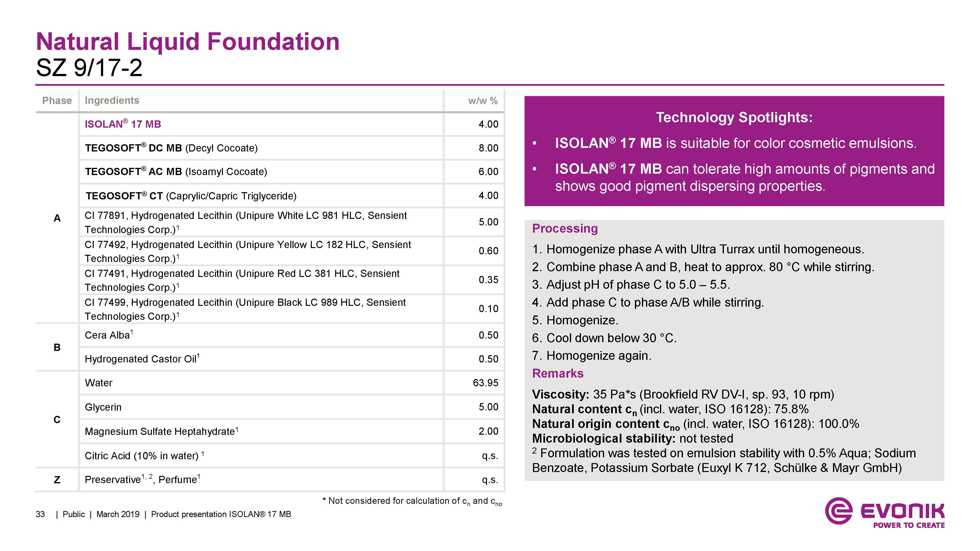Click the w/w % column header
The image size is (980, 551).
(482, 101)
